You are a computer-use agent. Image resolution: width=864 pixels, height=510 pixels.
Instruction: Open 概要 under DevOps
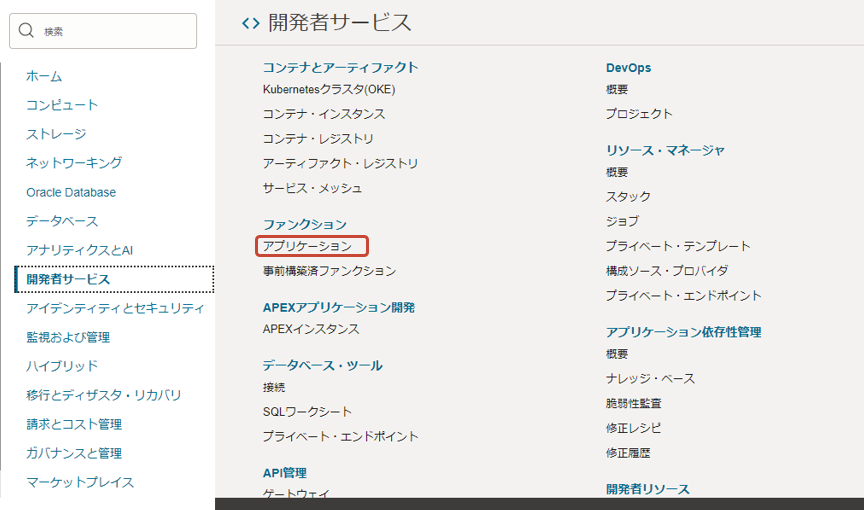[617, 89]
